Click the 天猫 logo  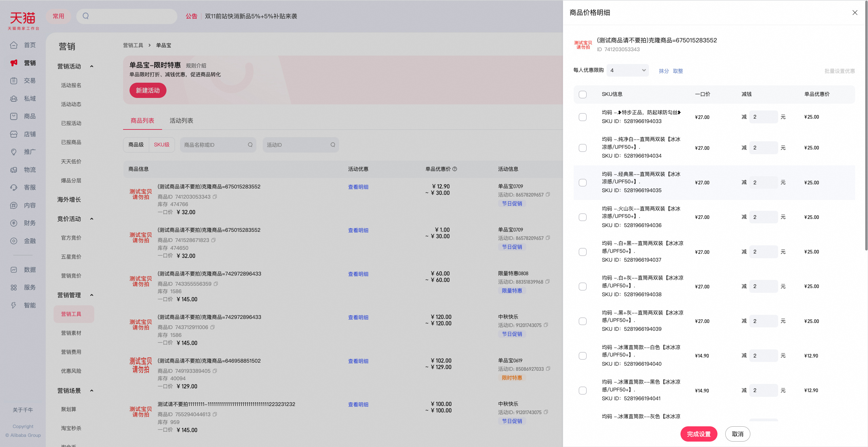(23, 20)
